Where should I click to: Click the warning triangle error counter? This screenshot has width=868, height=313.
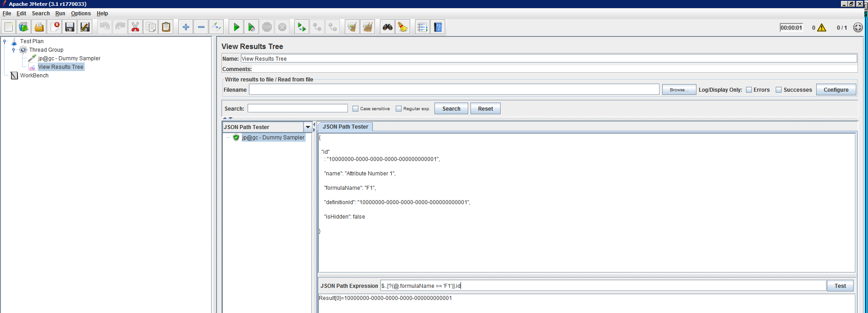tap(822, 27)
